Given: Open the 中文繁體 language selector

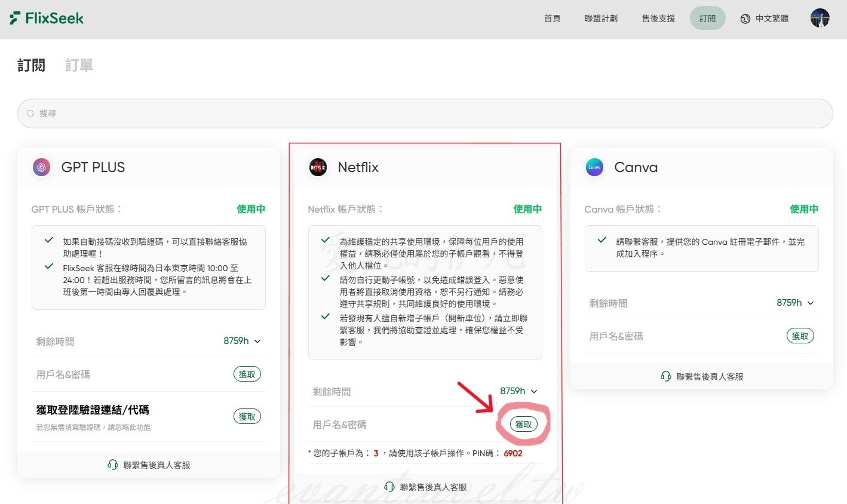Looking at the screenshot, I should [x=765, y=19].
